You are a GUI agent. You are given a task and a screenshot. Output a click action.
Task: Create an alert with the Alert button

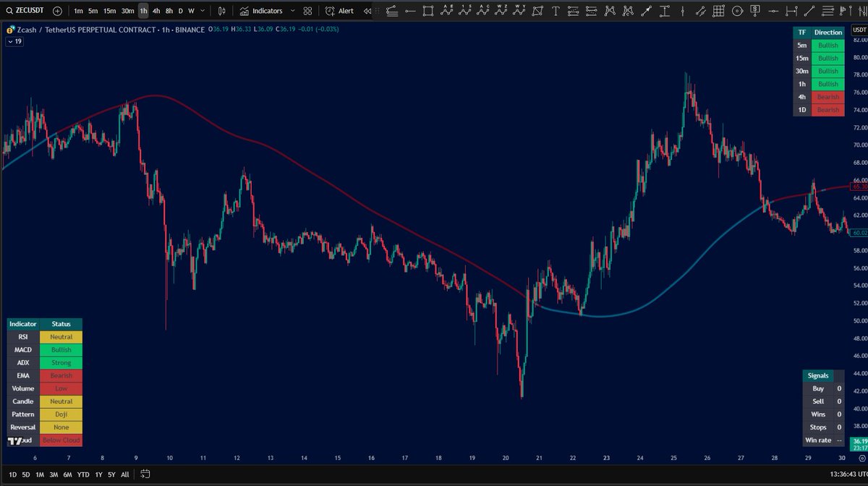coord(339,11)
